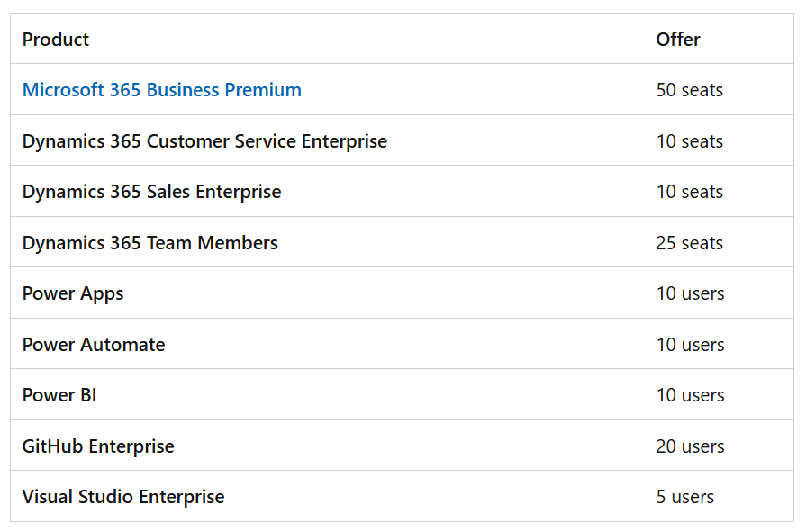The height and width of the screenshot is (532, 806).
Task: Click the 25 seats offer value
Action: (690, 243)
